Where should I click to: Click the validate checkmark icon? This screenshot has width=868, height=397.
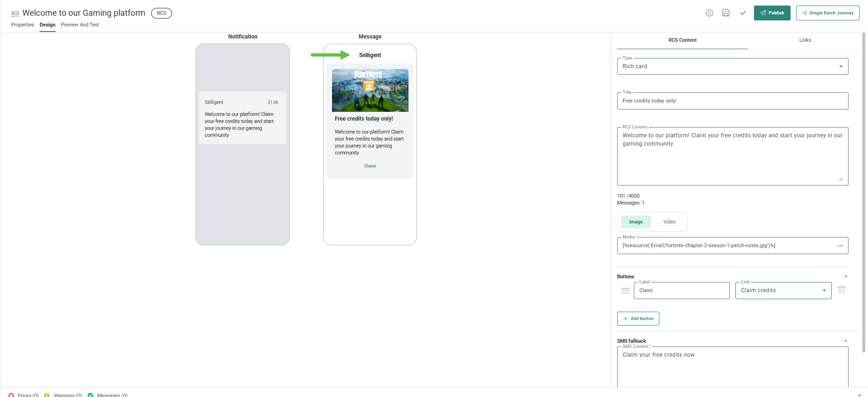[x=743, y=13]
